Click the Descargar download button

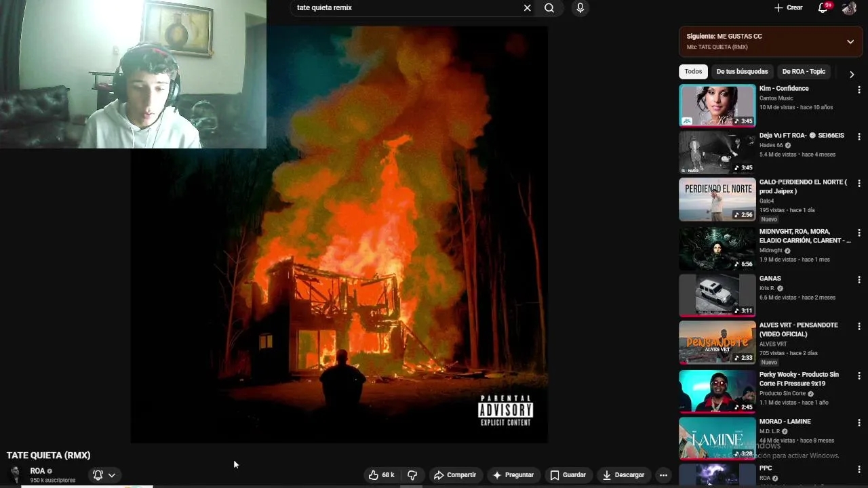623,475
